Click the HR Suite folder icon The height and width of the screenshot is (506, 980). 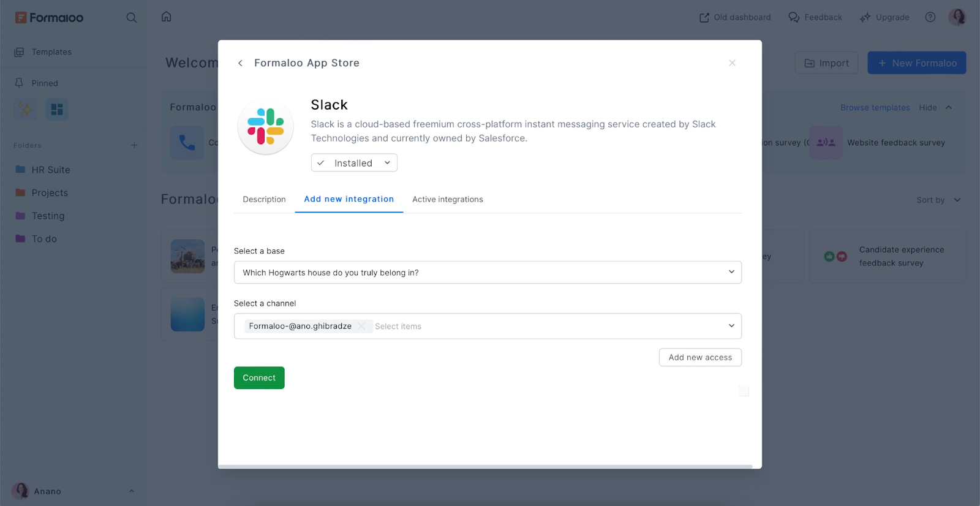tap(20, 169)
